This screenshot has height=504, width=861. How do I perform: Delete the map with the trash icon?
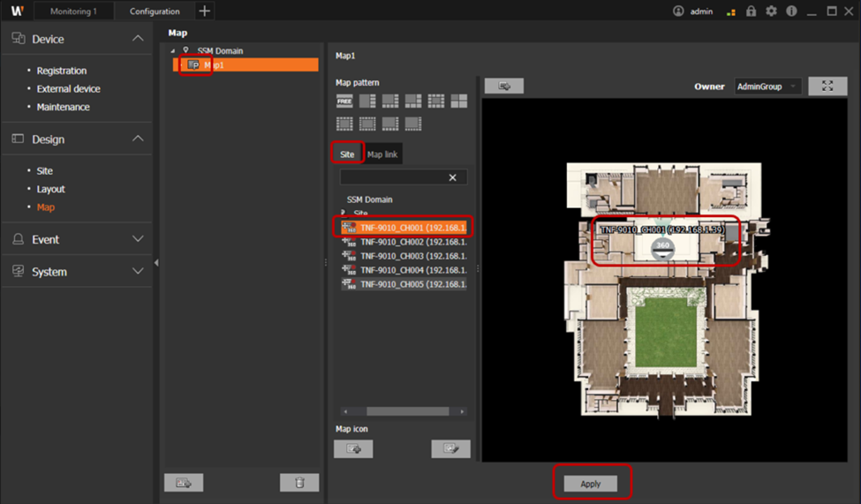pos(299,483)
